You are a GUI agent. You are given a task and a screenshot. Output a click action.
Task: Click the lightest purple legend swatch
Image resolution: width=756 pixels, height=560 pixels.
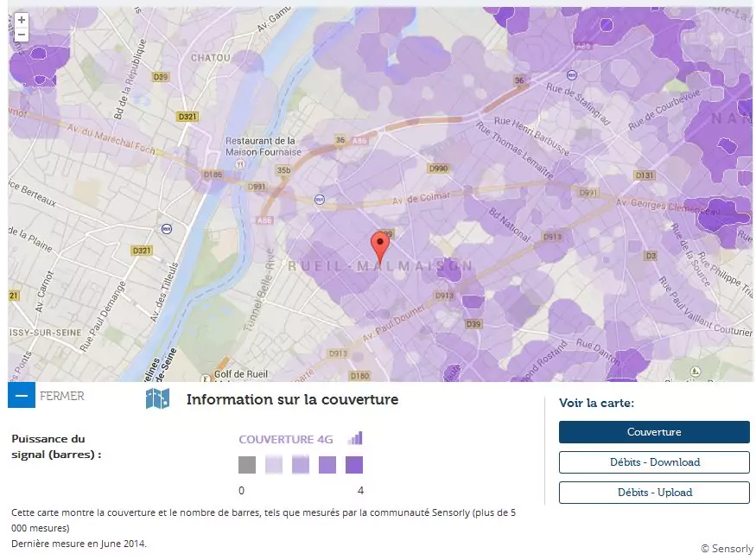coord(274,465)
